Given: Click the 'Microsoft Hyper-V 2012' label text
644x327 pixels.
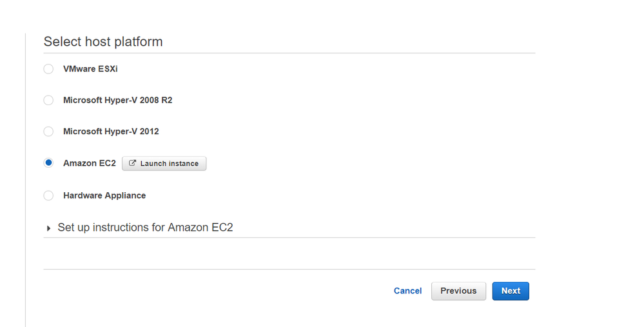Looking at the screenshot, I should click(111, 132).
